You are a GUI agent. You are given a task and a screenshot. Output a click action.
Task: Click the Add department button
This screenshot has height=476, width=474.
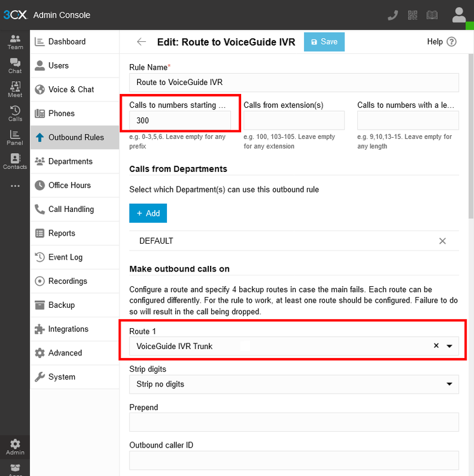[x=148, y=213]
